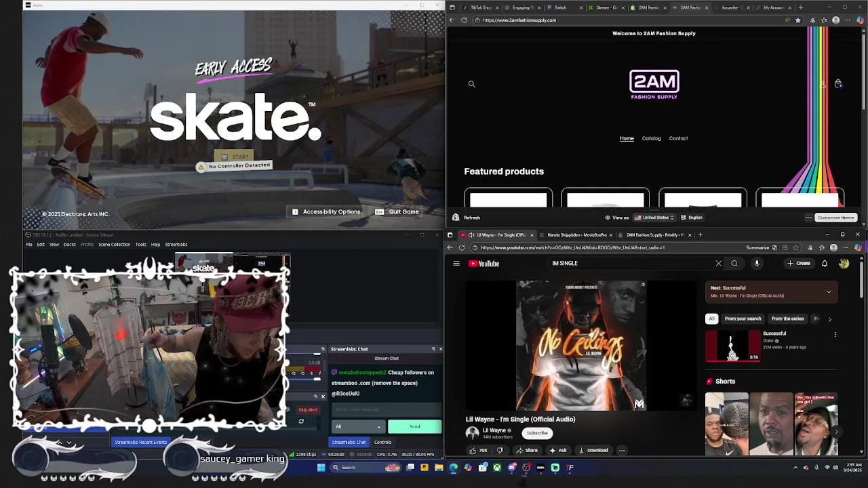Open the All dropdown in Streamlabs chat

(358, 426)
